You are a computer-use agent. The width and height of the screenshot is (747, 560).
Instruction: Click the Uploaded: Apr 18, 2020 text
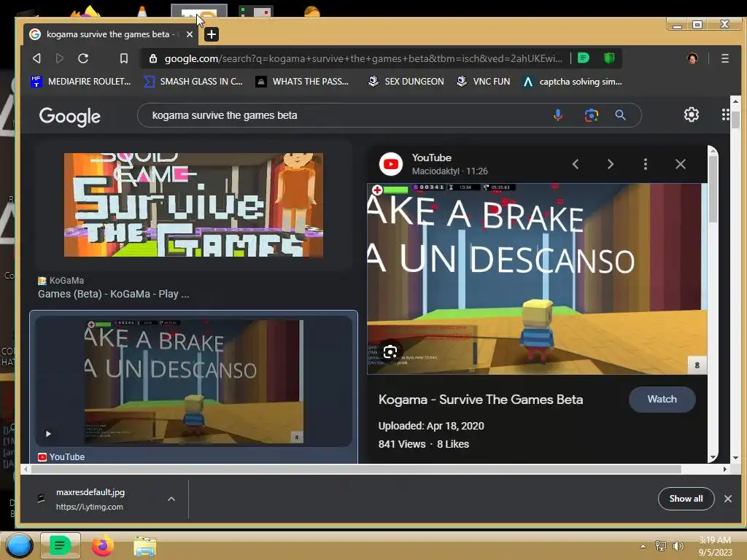pyautogui.click(x=431, y=426)
